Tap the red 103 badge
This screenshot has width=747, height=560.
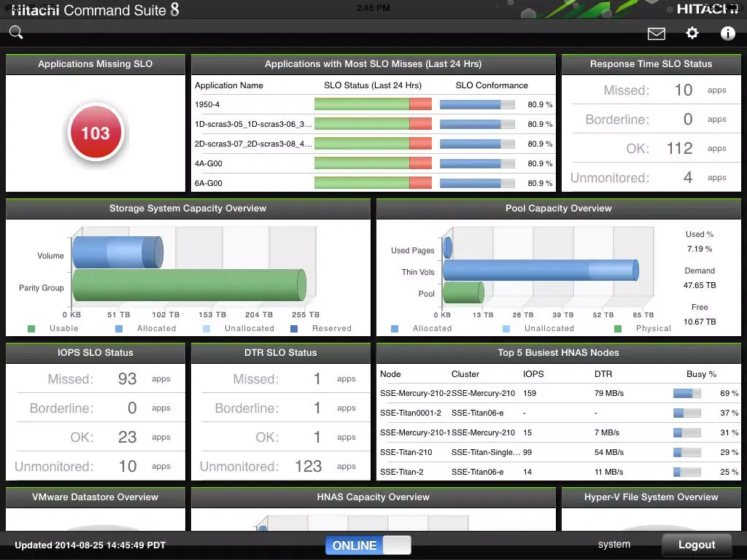(x=96, y=133)
